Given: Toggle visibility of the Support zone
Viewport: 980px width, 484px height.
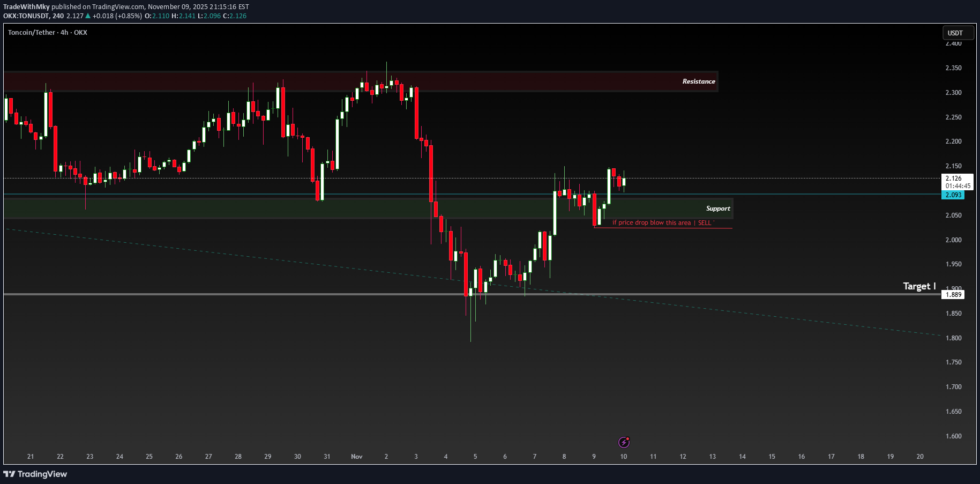Looking at the screenshot, I should 718,209.
